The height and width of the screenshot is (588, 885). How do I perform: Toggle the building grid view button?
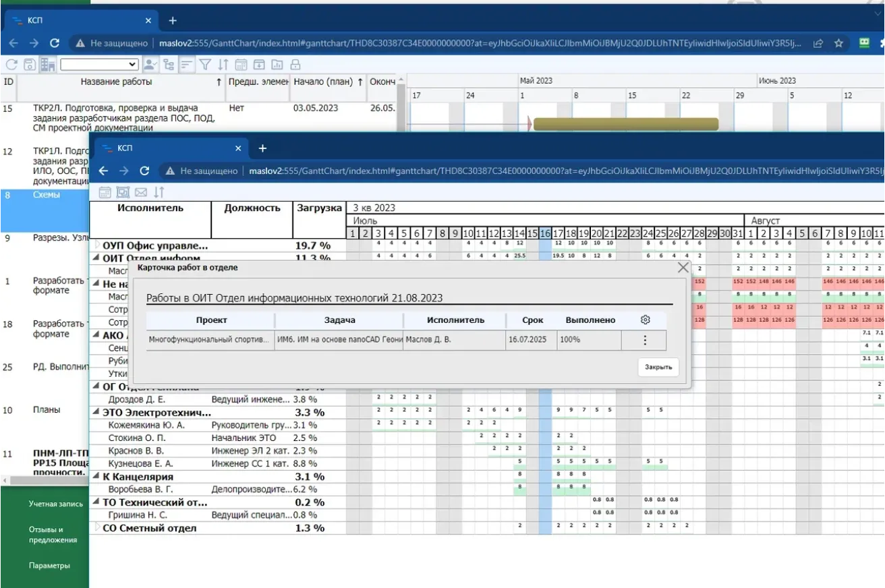(x=48, y=65)
